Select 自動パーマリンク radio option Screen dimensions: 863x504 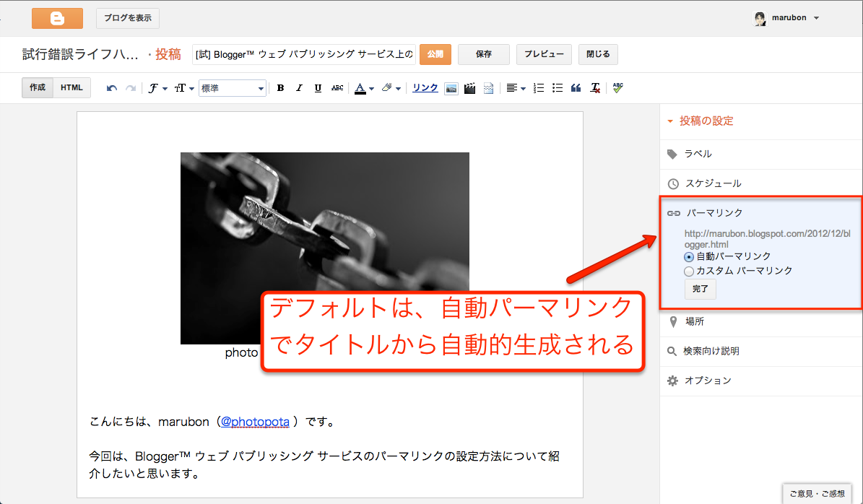point(689,257)
